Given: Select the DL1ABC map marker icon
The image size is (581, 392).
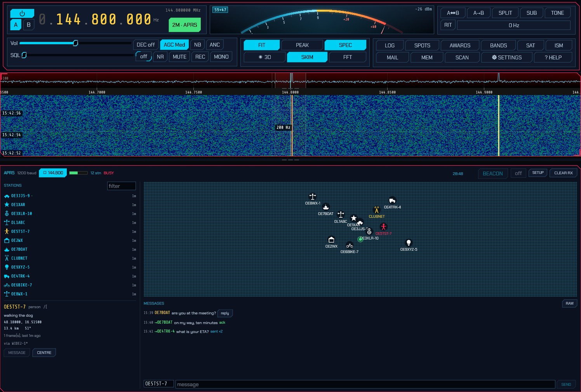Looking at the screenshot, I should tap(341, 215).
